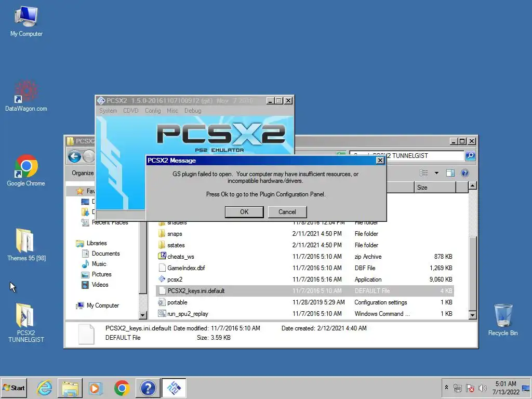Select Google Chrome desktop shortcut

[x=26, y=170]
